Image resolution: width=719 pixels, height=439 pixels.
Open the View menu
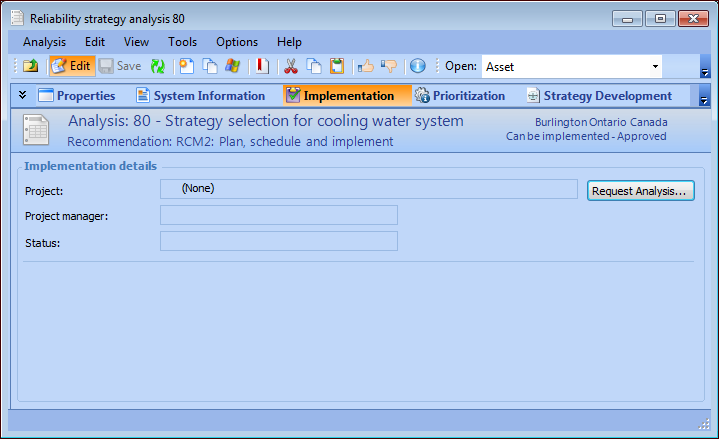pos(136,42)
